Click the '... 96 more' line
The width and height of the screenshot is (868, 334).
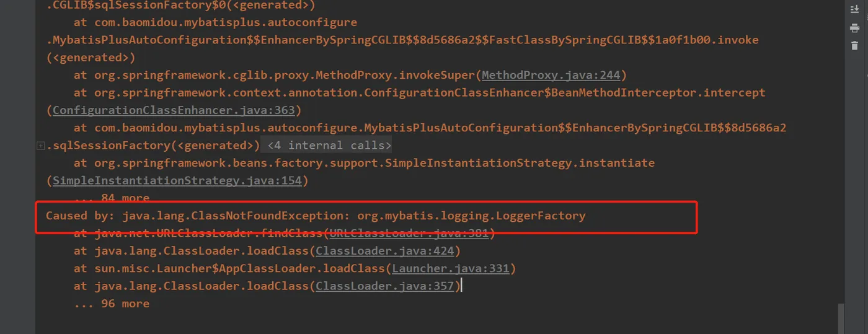pos(112,304)
